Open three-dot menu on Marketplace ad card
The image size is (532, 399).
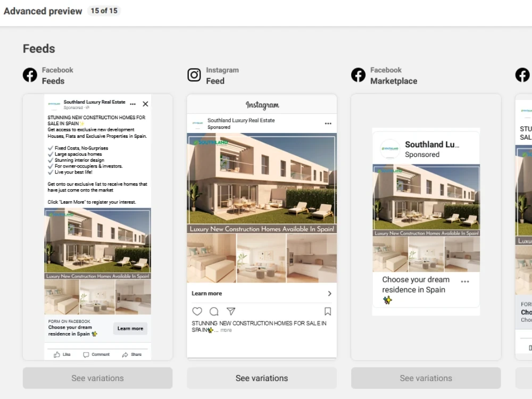click(x=465, y=281)
